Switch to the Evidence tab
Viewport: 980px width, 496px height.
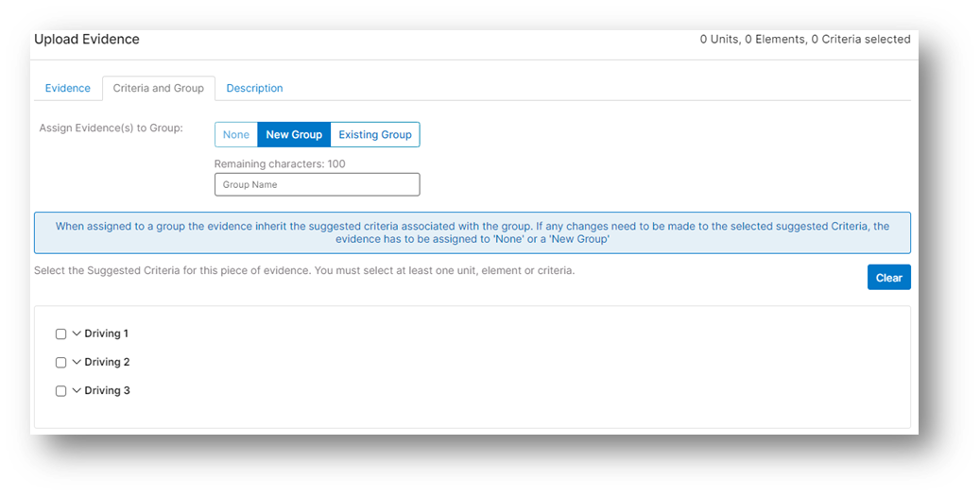67,88
